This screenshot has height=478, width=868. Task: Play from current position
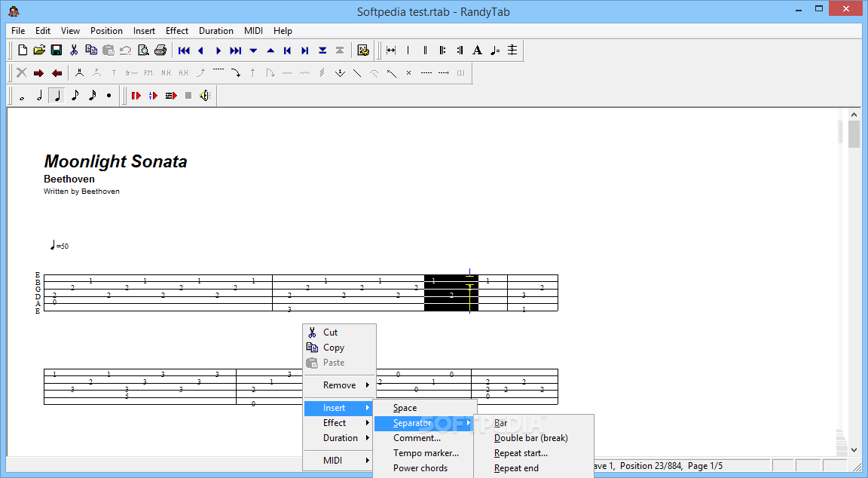154,96
